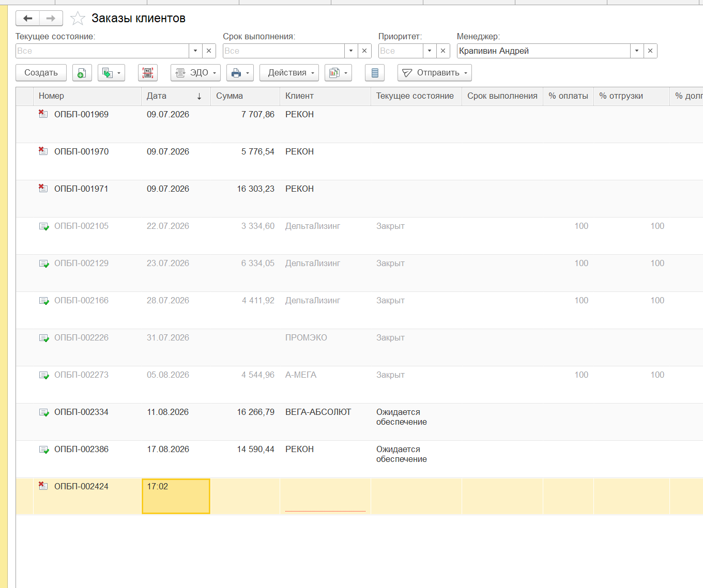Click the status icon of order ОПБП-002424

(43, 486)
